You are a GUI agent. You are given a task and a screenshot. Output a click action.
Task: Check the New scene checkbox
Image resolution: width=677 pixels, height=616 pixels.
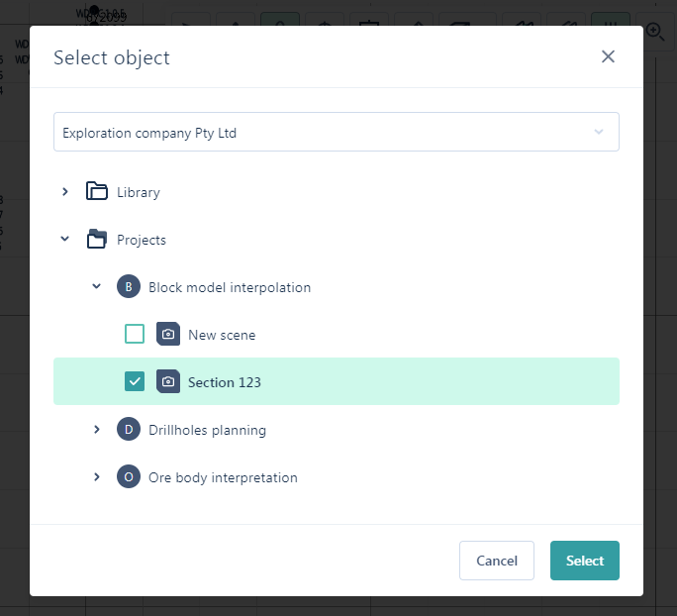[135, 335]
